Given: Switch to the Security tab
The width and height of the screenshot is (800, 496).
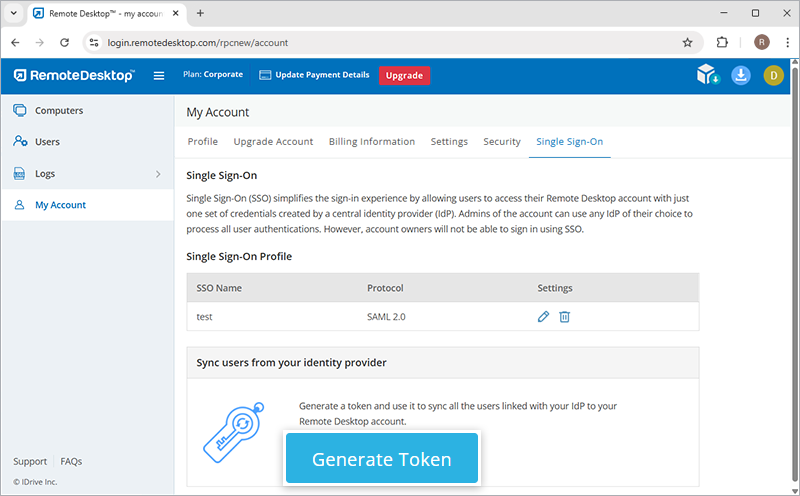Looking at the screenshot, I should pos(502,142).
